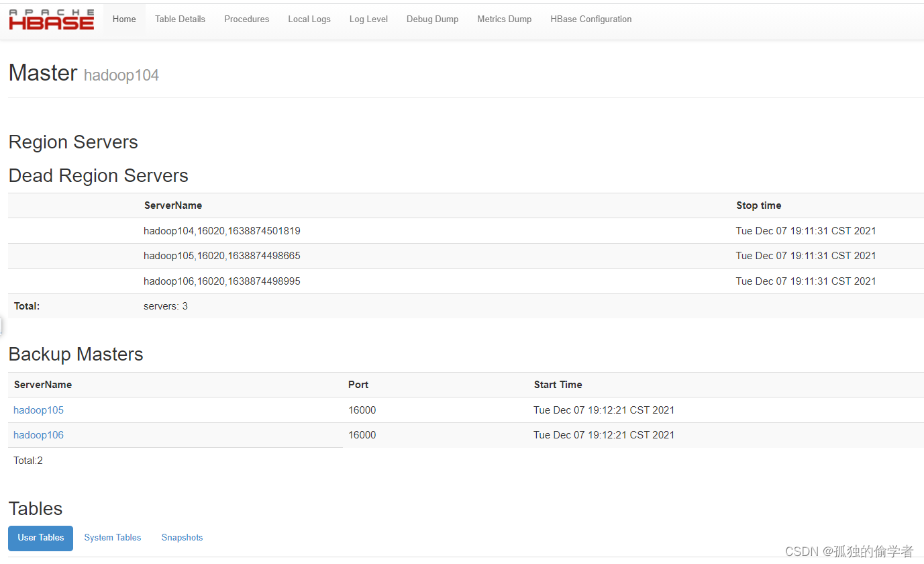
Task: Click the Start Time column header
Action: (558, 385)
